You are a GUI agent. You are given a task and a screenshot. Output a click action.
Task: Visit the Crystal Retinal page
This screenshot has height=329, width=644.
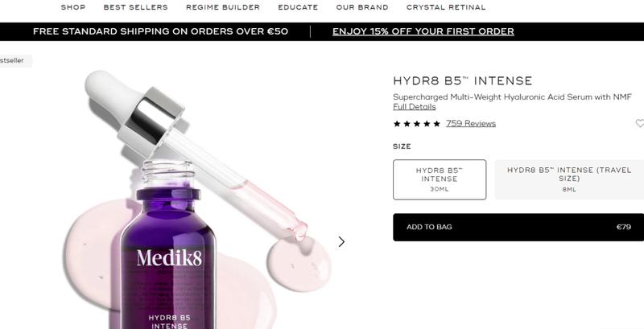[446, 7]
